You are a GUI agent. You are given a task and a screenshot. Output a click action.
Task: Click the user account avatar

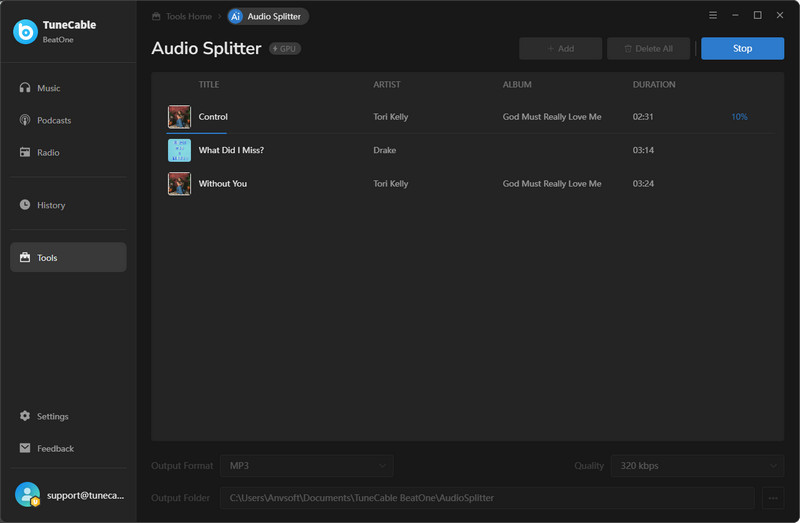pos(27,494)
